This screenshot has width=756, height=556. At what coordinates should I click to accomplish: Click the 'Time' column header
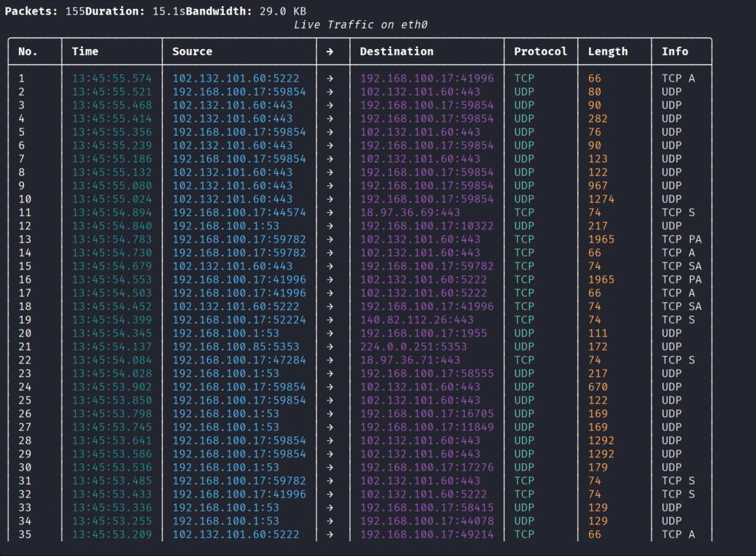coord(85,51)
